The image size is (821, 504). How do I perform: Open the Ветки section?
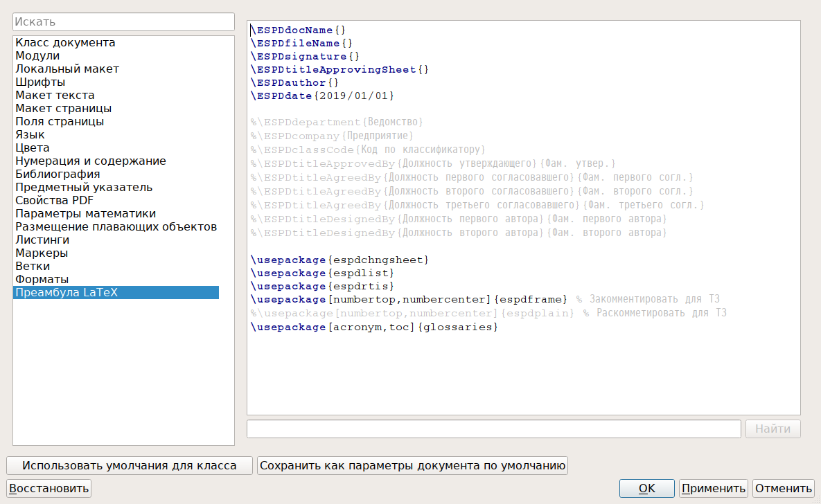pos(33,266)
